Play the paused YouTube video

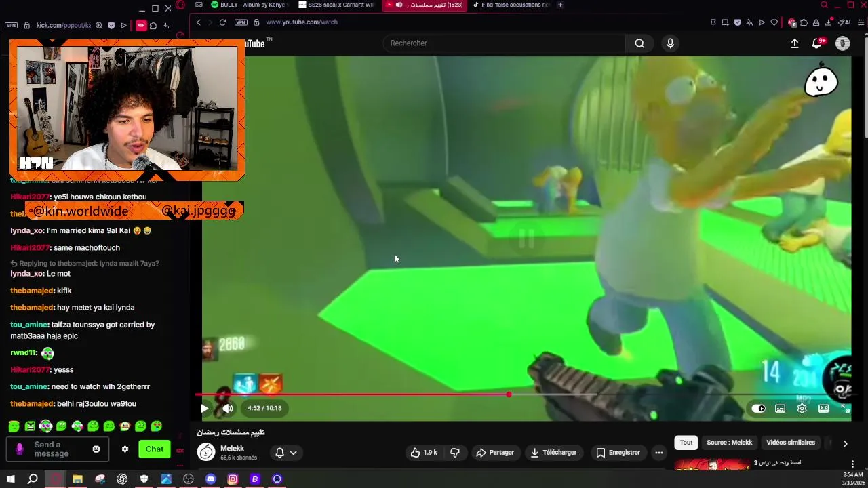(204, 408)
